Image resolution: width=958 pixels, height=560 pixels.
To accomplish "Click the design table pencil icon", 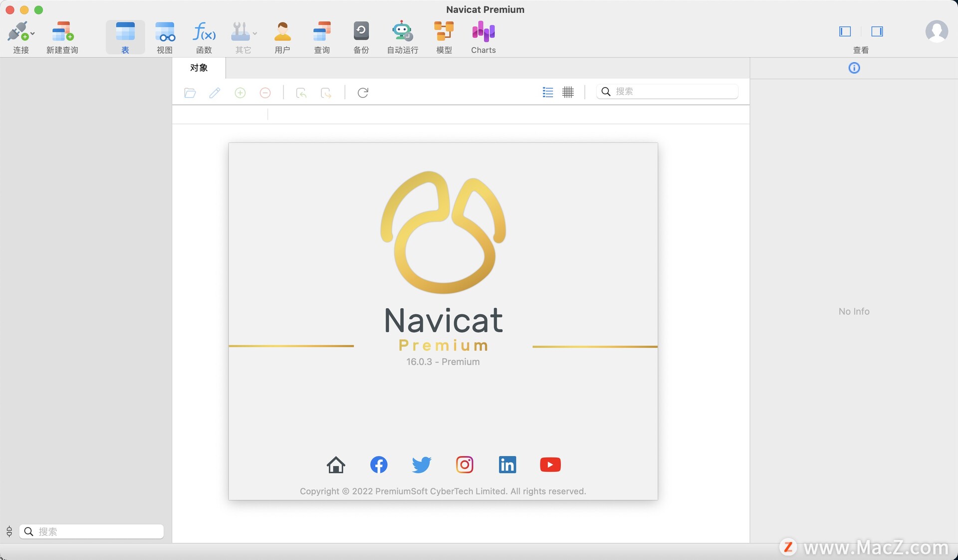I will tap(215, 93).
